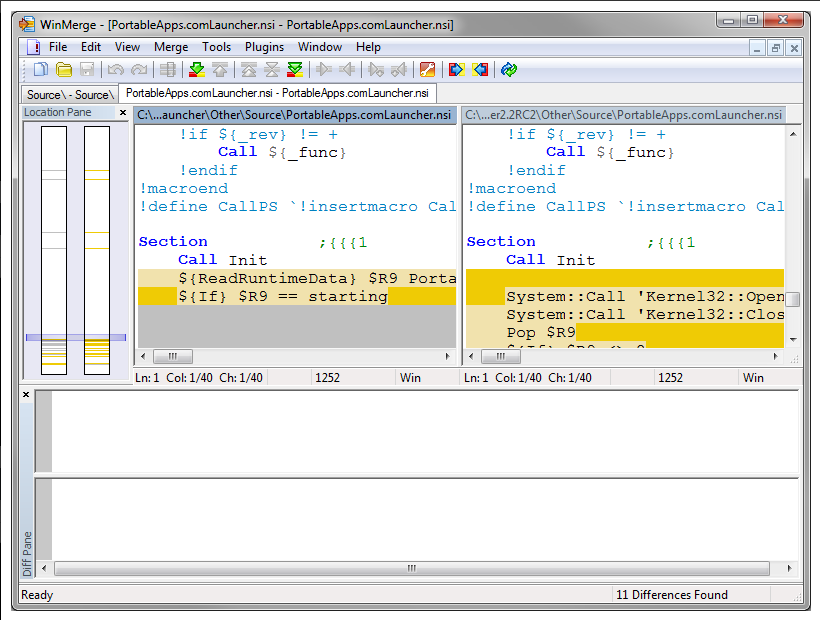Viewport: 820px width, 620px height.
Task: Click the Copy Right toolbar icon
Action: (x=324, y=70)
